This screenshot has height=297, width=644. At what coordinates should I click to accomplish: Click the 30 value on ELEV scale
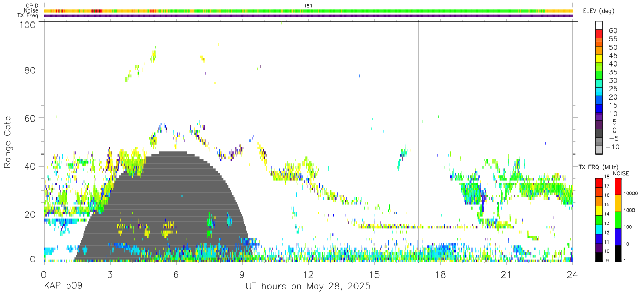pos(613,80)
